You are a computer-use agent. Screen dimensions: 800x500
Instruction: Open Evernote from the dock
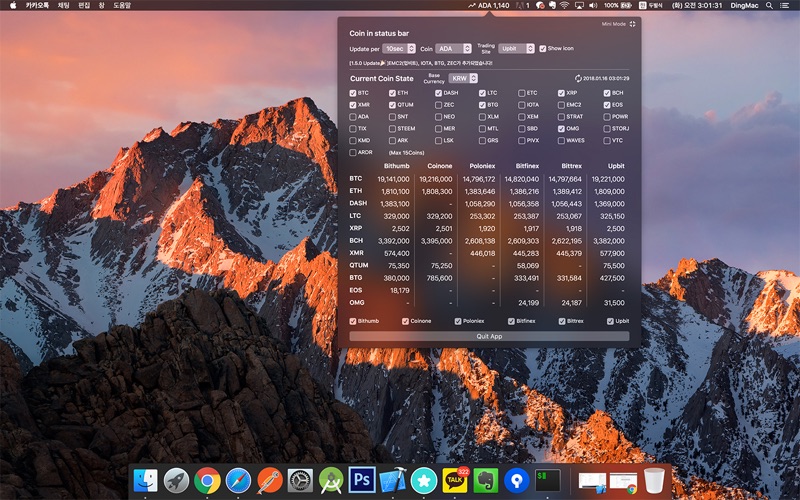(x=486, y=480)
